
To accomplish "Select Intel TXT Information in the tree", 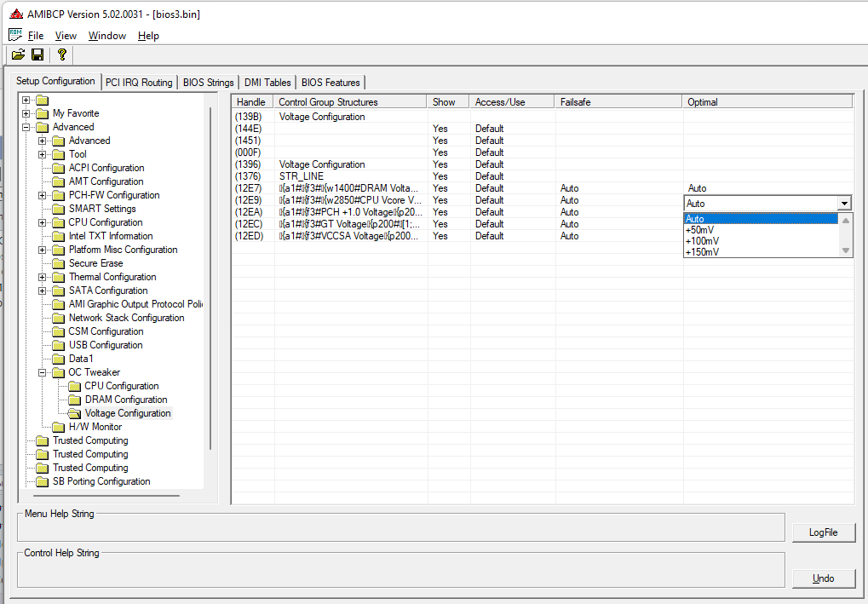I will pos(111,236).
